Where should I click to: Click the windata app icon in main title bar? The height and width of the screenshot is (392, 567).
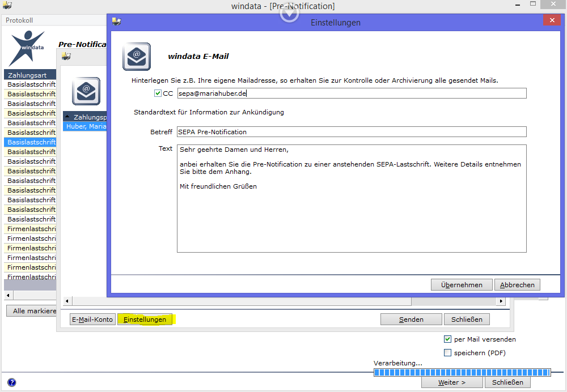(x=7, y=6)
